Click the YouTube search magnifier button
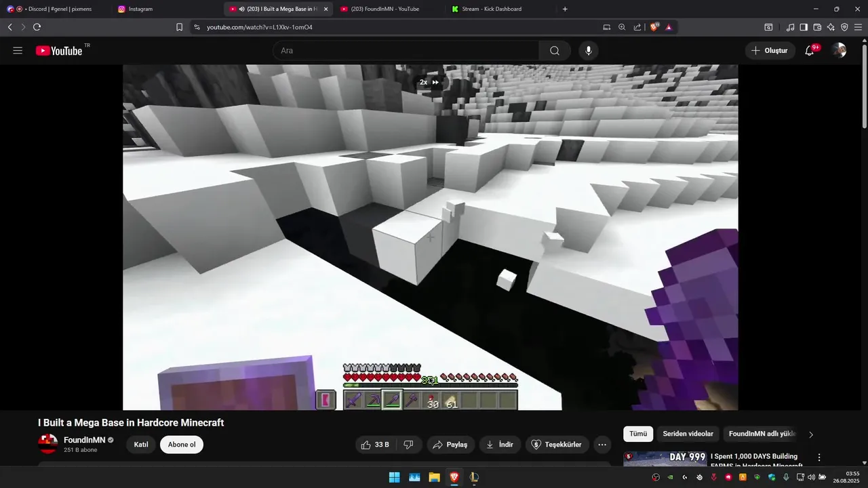 pos(555,51)
